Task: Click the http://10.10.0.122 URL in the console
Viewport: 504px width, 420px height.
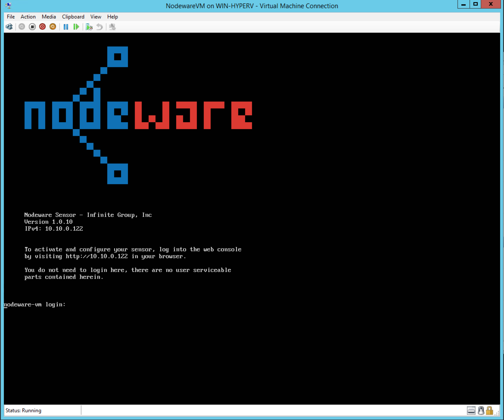Action: tap(97, 256)
